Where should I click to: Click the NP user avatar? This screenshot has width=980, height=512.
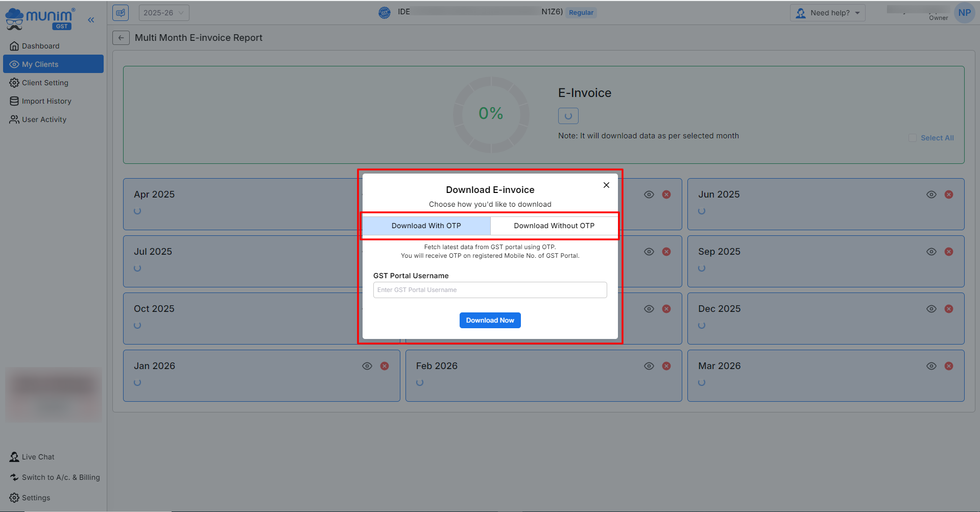[964, 13]
